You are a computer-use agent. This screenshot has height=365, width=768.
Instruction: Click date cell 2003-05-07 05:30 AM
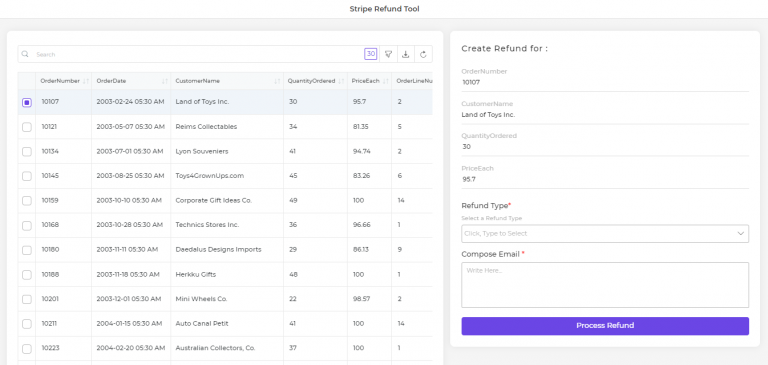click(131, 126)
